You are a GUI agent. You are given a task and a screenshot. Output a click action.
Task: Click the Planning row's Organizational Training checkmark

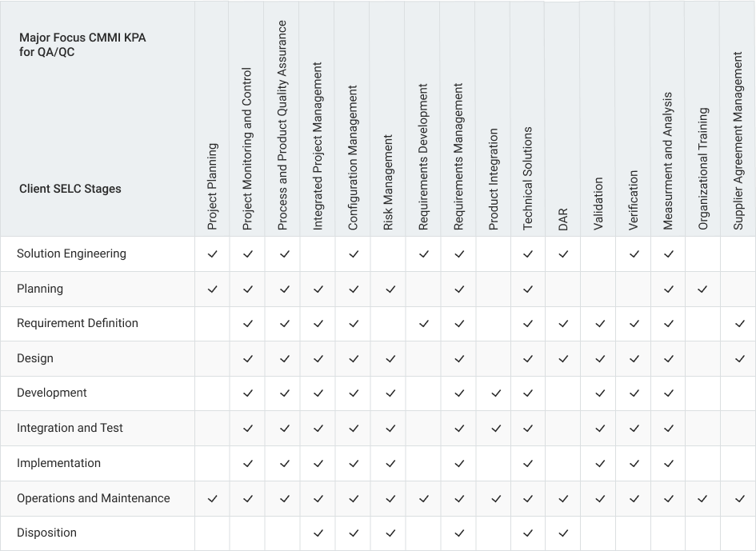pos(702,289)
